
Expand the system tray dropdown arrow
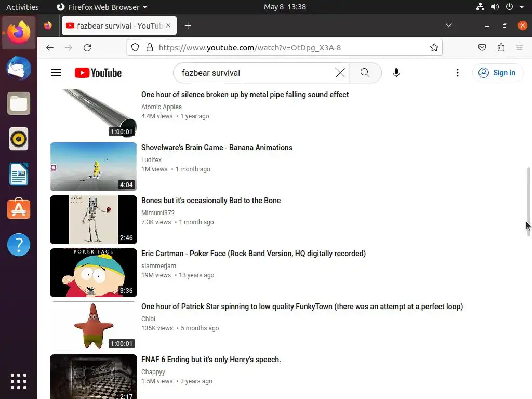(x=522, y=7)
